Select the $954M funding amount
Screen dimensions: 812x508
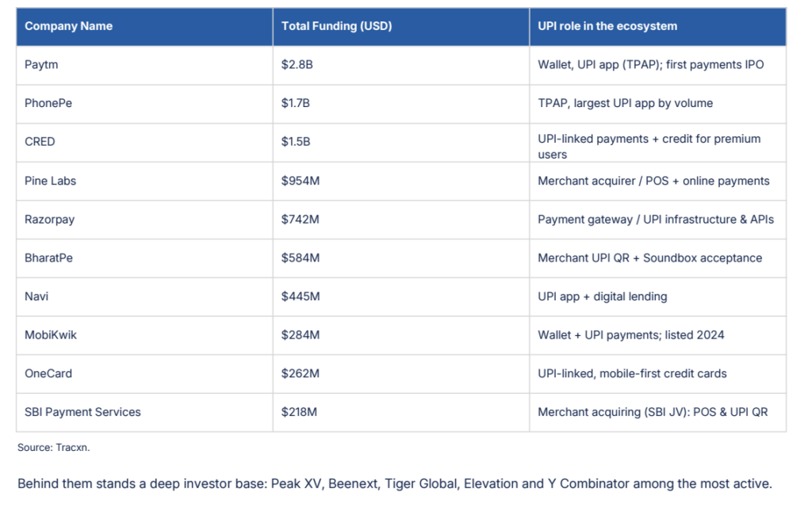pos(301,181)
